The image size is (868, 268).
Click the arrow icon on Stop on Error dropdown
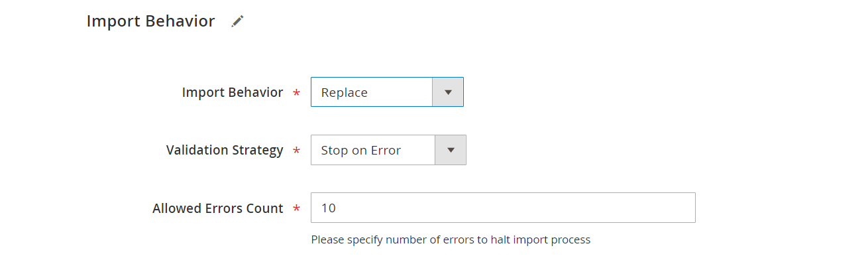pos(451,150)
